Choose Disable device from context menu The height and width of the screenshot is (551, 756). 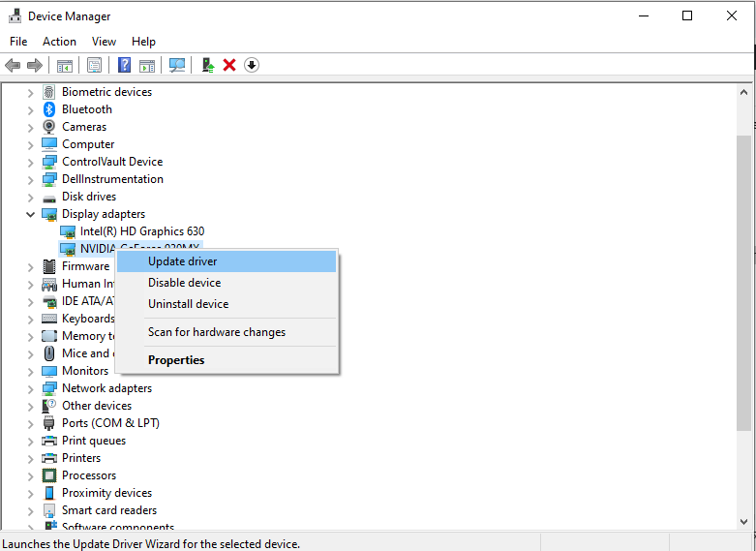(227, 283)
